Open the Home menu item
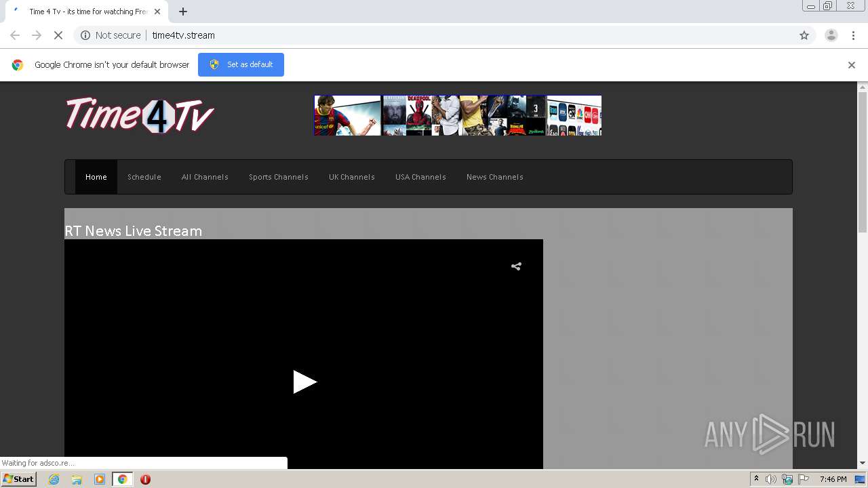The height and width of the screenshot is (488, 868). 96,177
